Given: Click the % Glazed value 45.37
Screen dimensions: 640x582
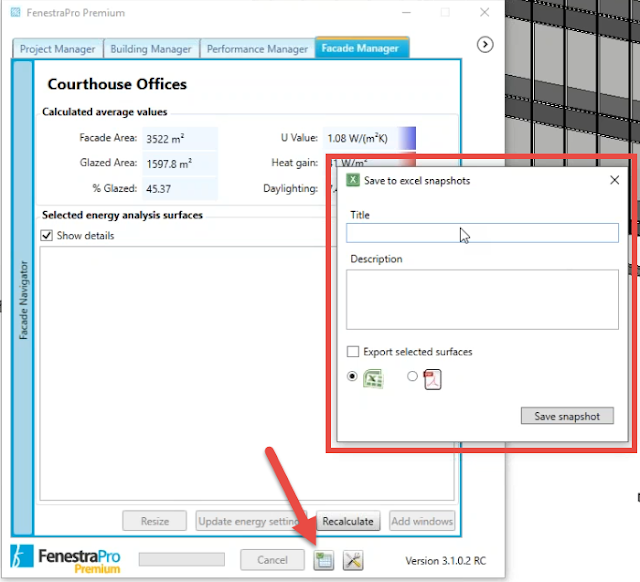Looking at the screenshot, I should click(180, 189).
